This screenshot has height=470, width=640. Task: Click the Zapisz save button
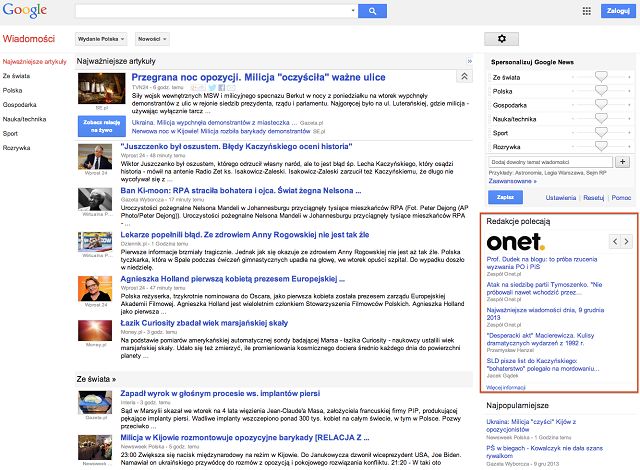(x=505, y=197)
